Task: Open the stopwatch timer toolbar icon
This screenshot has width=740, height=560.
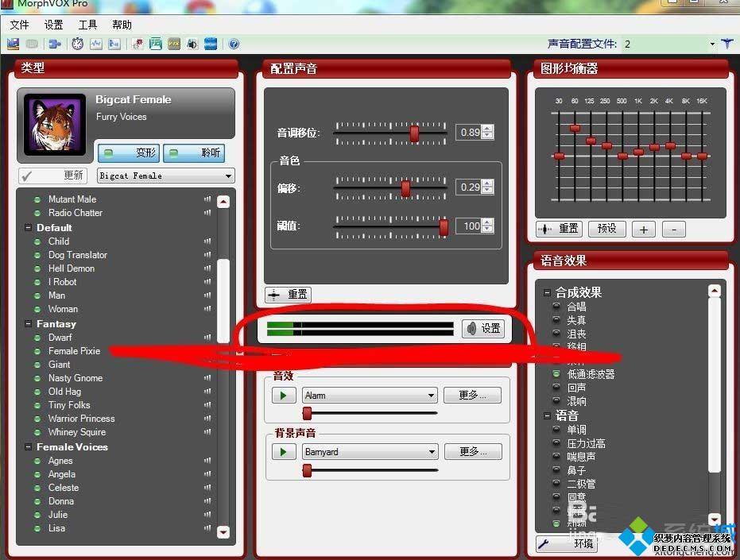Action: pyautogui.click(x=77, y=44)
